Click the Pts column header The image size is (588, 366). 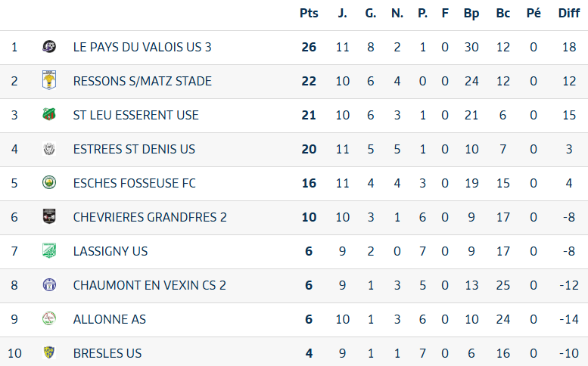coord(309,13)
